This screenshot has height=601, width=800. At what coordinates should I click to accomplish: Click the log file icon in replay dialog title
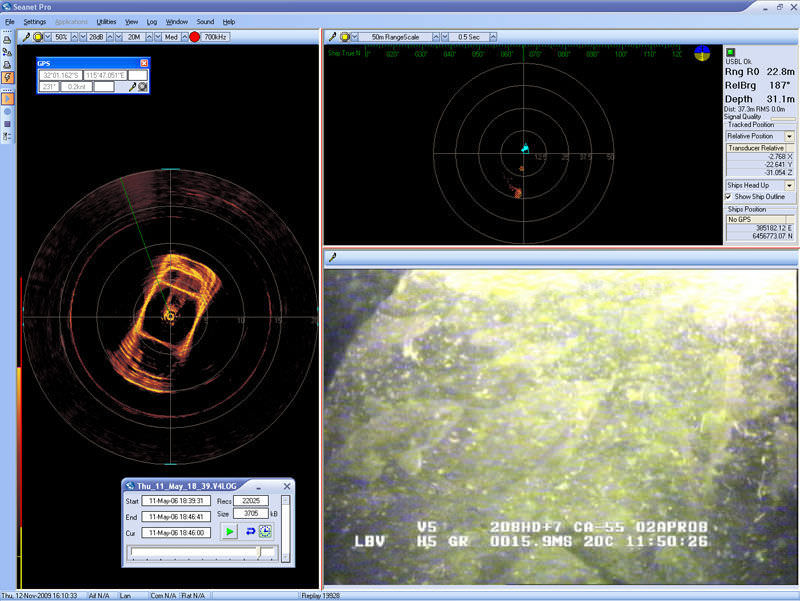coord(130,486)
